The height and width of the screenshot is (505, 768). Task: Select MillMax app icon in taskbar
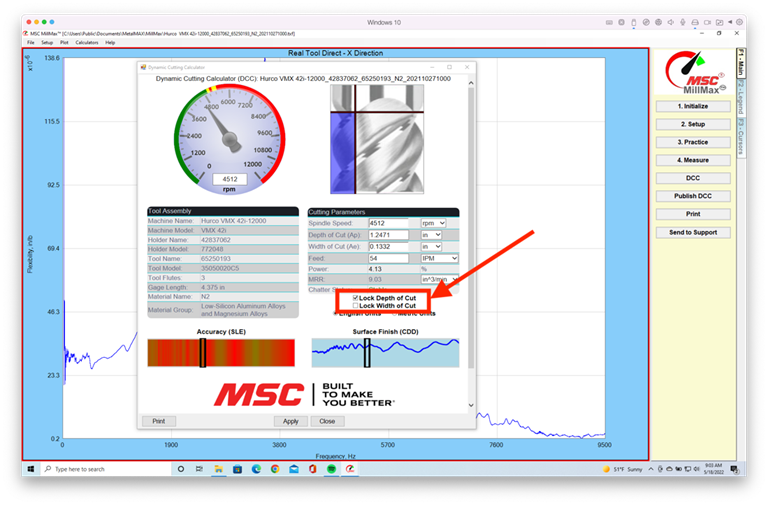coord(350,469)
